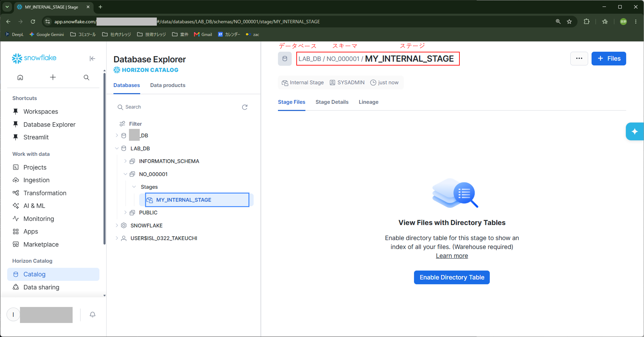Select USER$ISL_0322_TAKEUCHI in the tree
Image resolution: width=644 pixels, height=337 pixels.
click(x=164, y=238)
